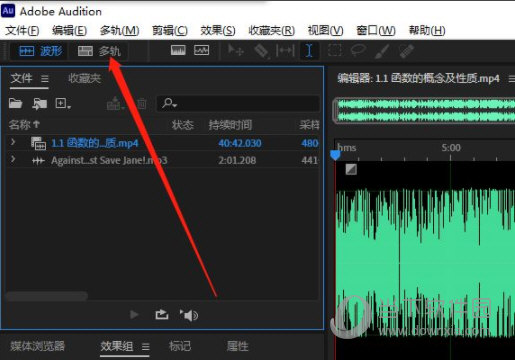515x360 pixels.
Task: Select the Time Selection tool
Action: pos(309,51)
